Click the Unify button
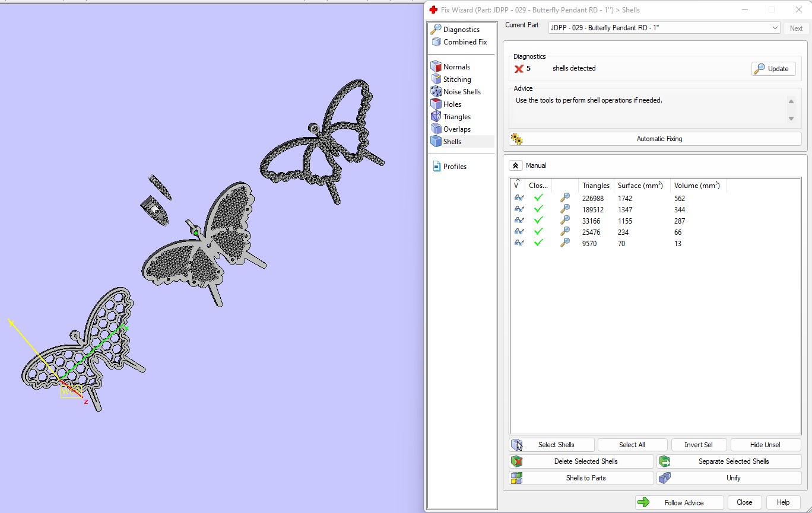This screenshot has height=513, width=812. click(729, 478)
